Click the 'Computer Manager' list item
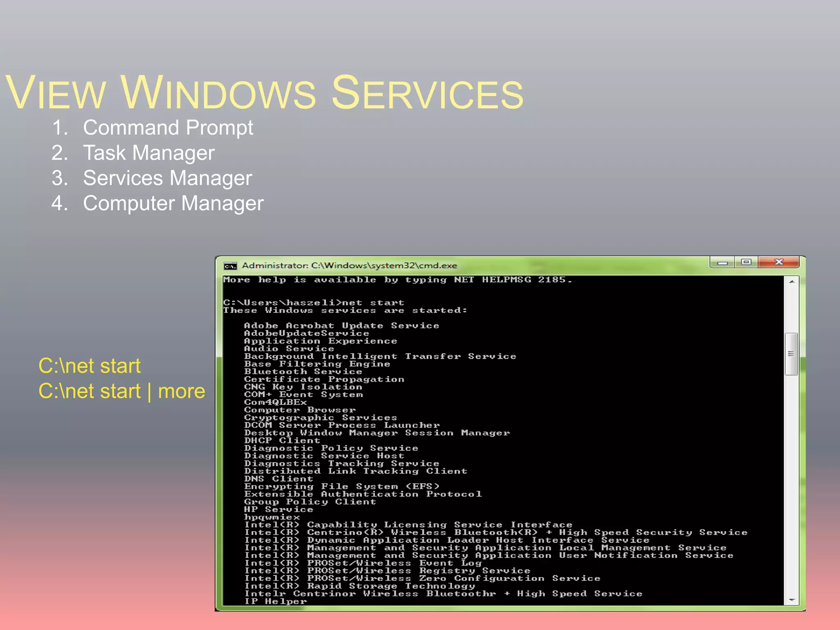The image size is (840, 630). (173, 203)
